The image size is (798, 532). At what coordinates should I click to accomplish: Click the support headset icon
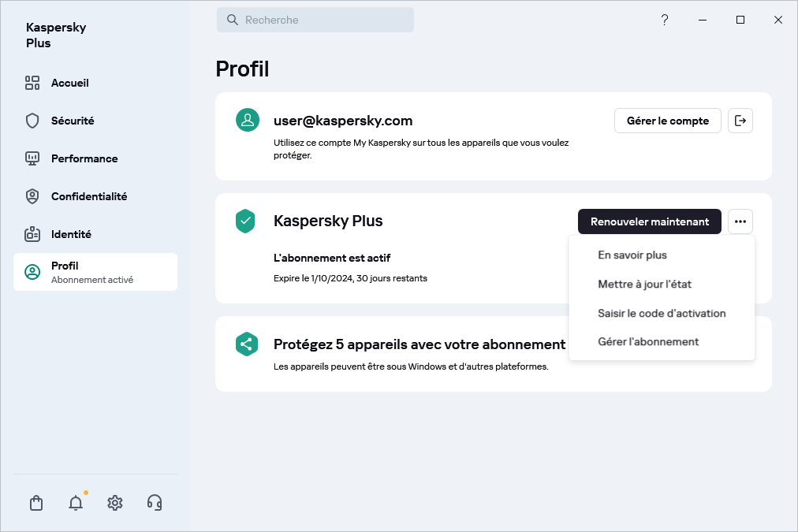click(x=155, y=503)
